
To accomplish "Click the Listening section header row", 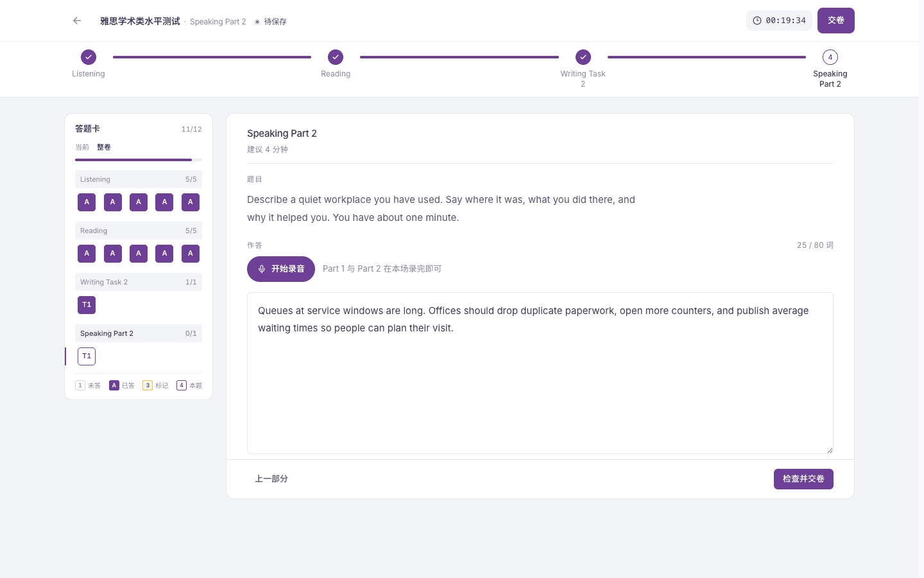I will pyautogui.click(x=139, y=179).
